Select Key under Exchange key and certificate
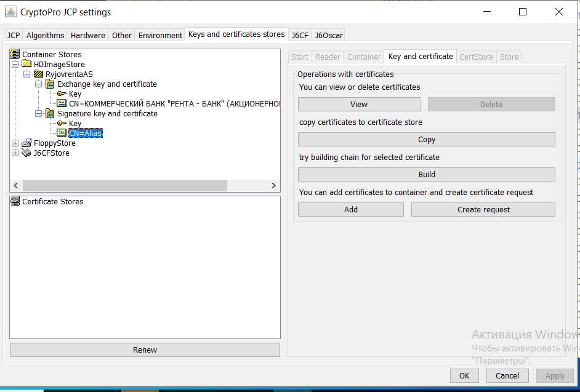 click(75, 94)
